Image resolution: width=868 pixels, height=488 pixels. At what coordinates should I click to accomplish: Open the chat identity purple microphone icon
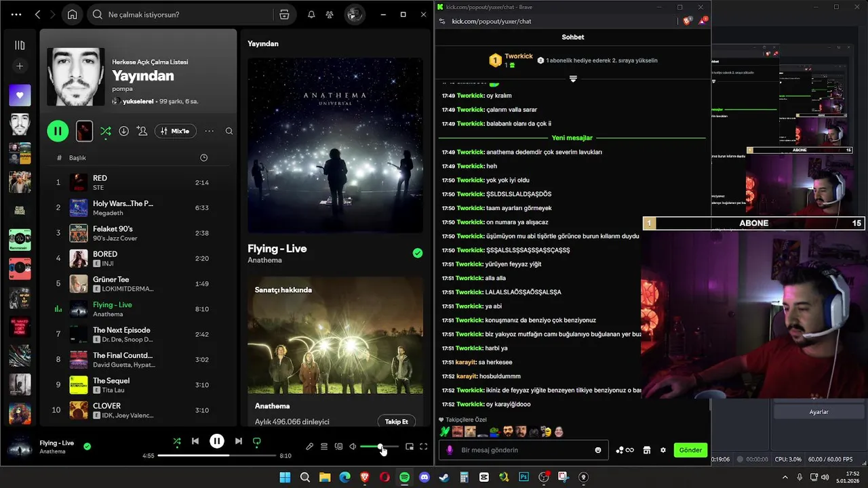coord(450,450)
